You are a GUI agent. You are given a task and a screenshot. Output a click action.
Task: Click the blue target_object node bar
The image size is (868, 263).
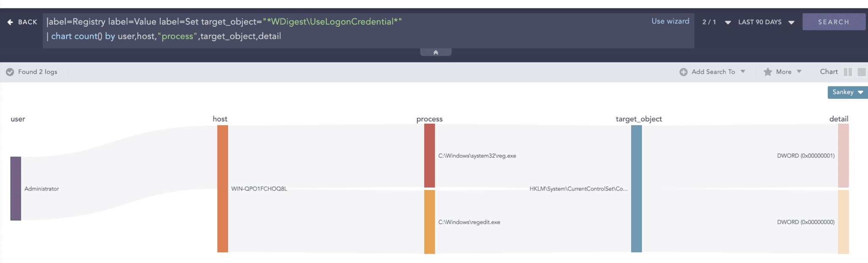[636, 188]
